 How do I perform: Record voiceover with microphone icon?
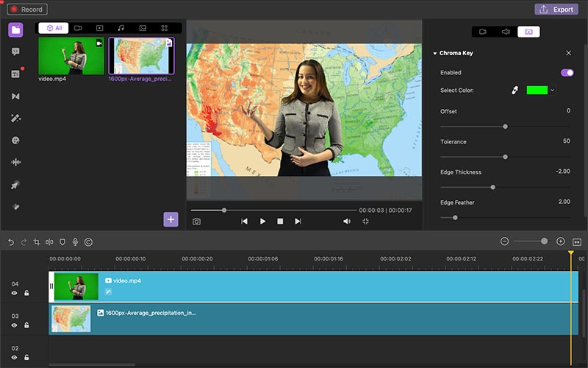coord(76,242)
